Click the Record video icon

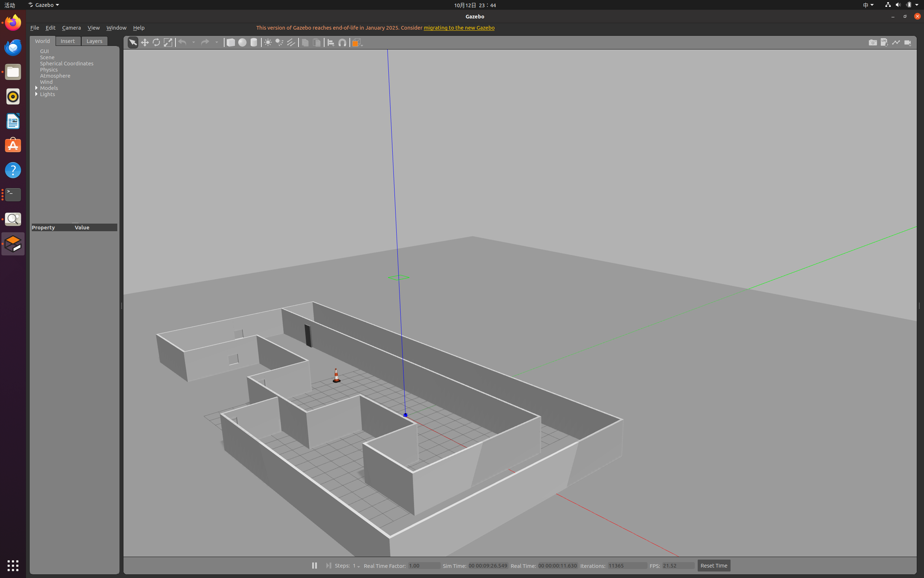(x=908, y=42)
